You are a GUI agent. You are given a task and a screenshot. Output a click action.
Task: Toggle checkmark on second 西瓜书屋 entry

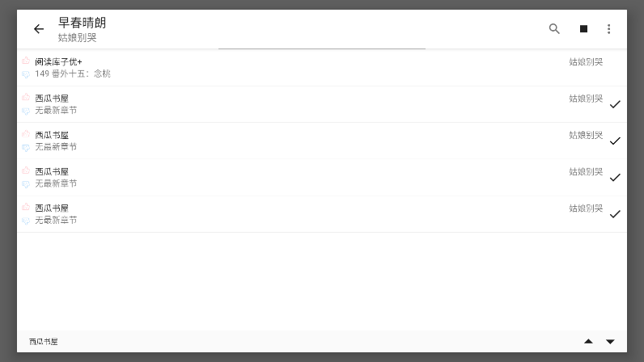[615, 141]
